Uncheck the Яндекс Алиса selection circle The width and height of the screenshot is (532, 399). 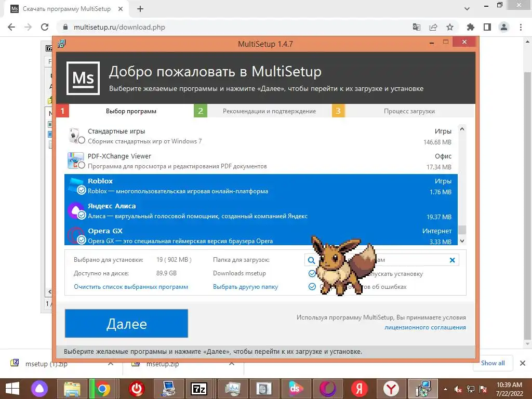(82, 215)
